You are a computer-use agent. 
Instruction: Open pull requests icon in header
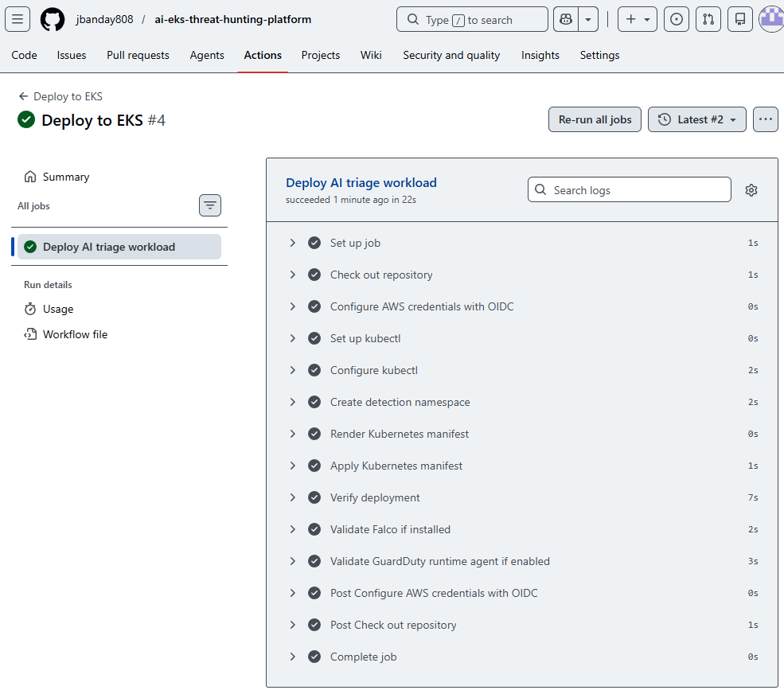tap(708, 20)
